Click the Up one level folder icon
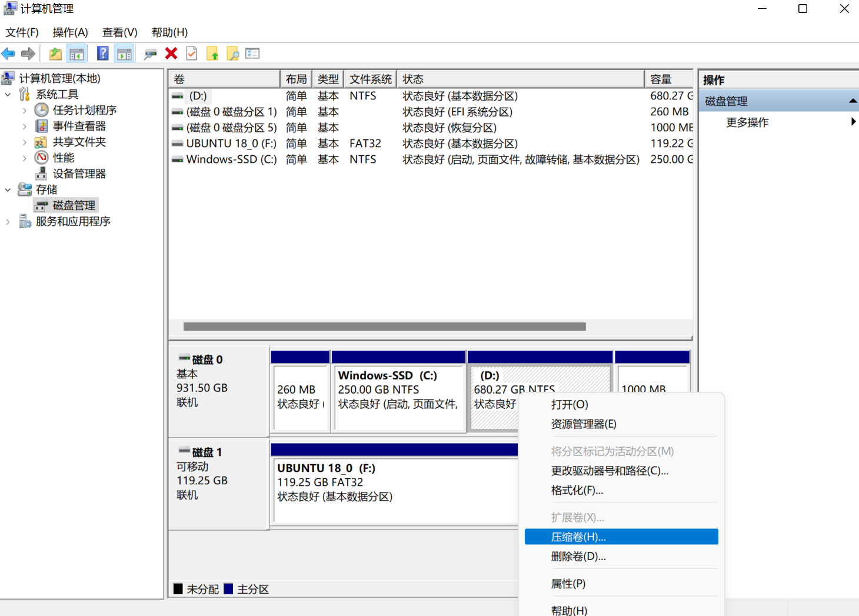The image size is (859, 616). (55, 54)
